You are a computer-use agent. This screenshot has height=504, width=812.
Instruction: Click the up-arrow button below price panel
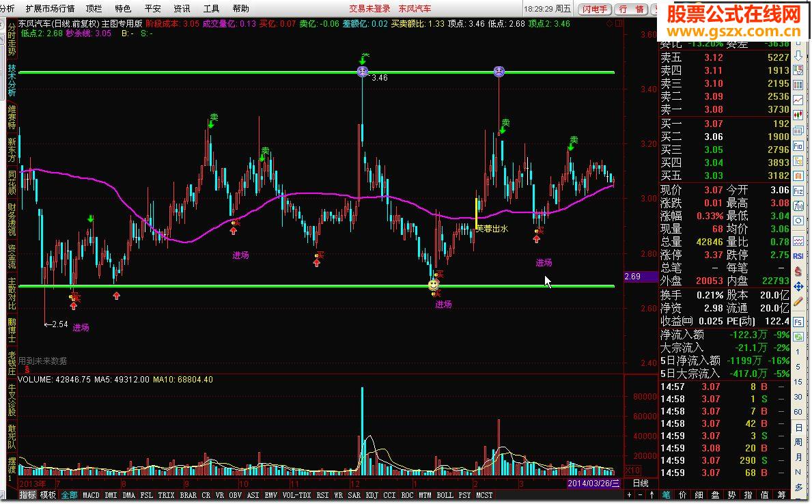652,495
